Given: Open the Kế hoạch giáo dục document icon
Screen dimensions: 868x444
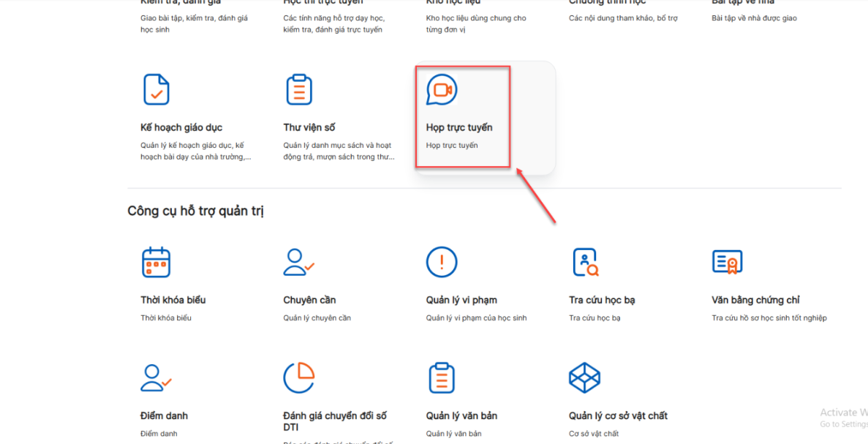Looking at the screenshot, I should (x=156, y=90).
